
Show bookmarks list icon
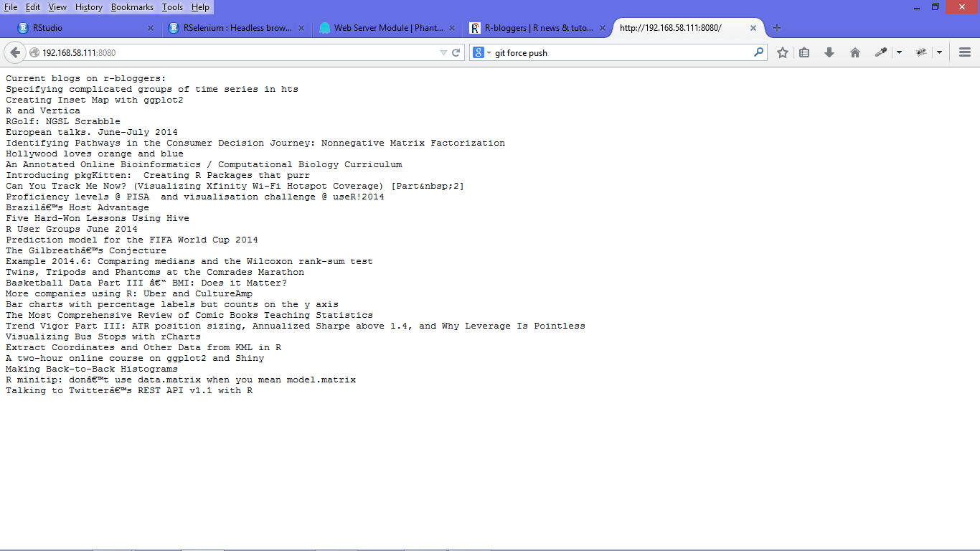(x=804, y=52)
